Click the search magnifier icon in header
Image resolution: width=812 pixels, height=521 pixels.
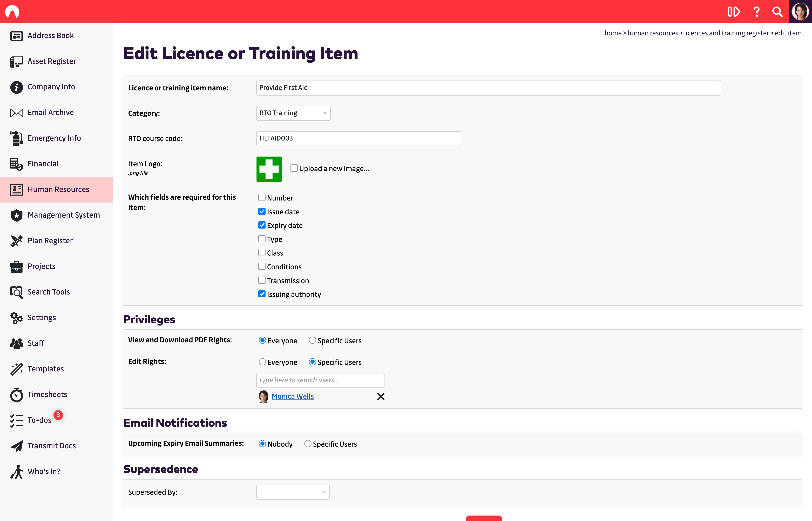coord(777,12)
